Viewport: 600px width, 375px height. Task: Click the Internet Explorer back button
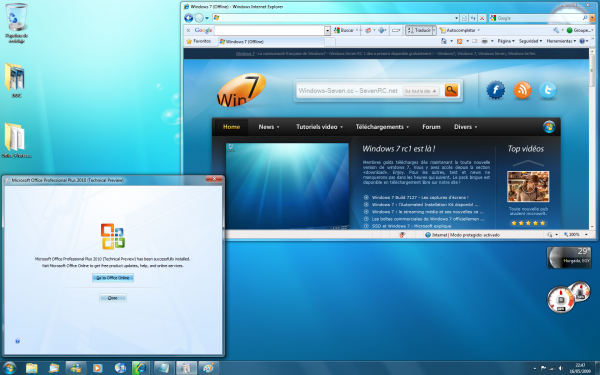point(188,18)
